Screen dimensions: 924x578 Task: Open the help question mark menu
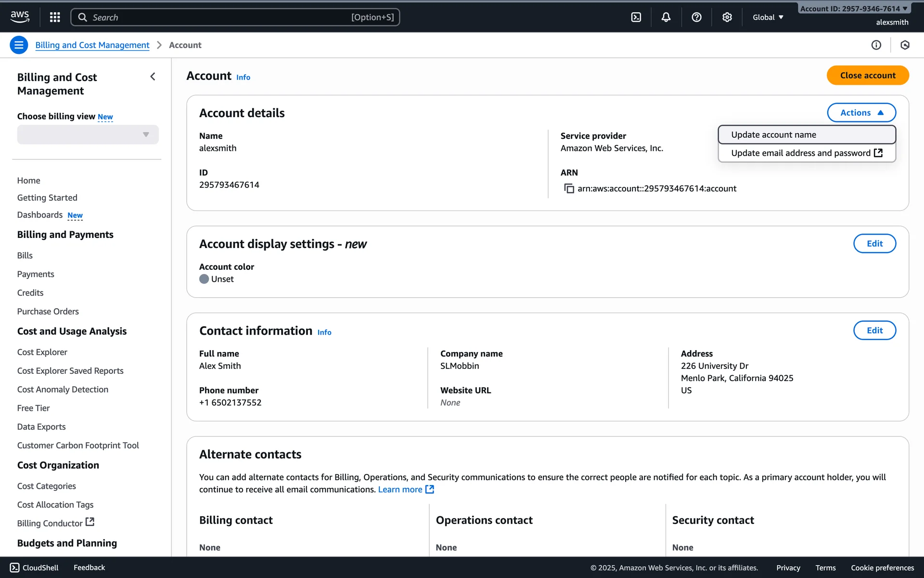(x=696, y=17)
